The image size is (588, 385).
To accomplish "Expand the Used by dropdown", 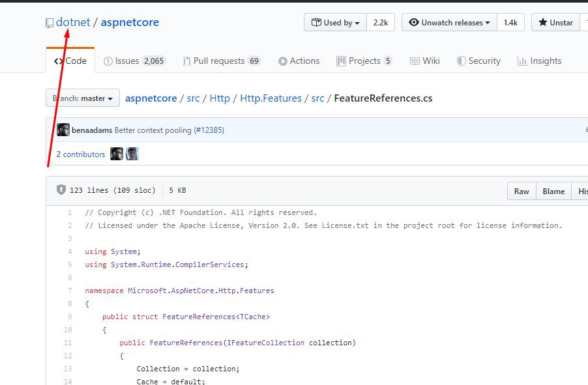I will click(x=335, y=23).
